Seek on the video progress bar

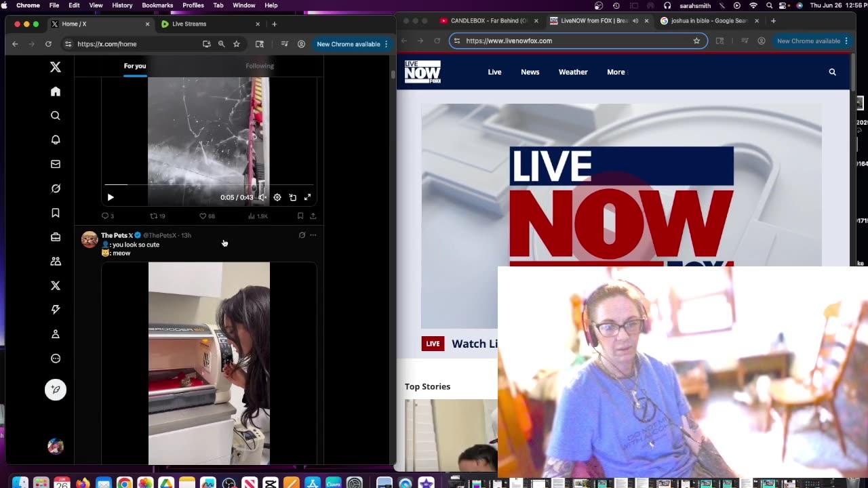pyautogui.click(x=209, y=184)
